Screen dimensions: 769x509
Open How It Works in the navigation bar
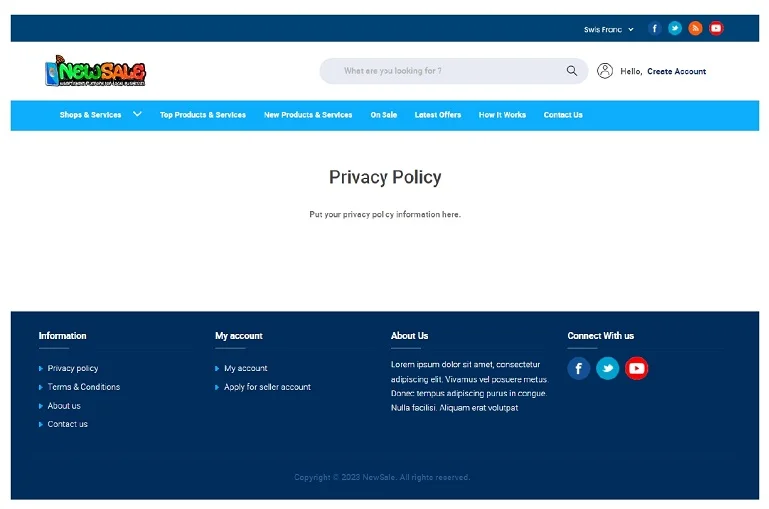(502, 115)
